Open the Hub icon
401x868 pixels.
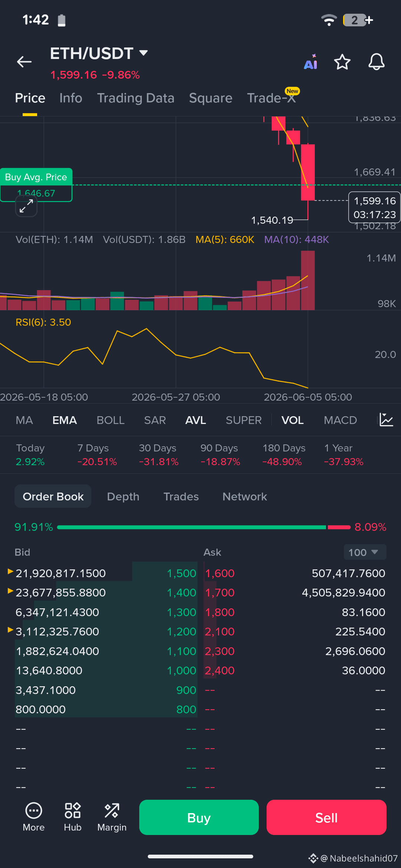tap(72, 817)
